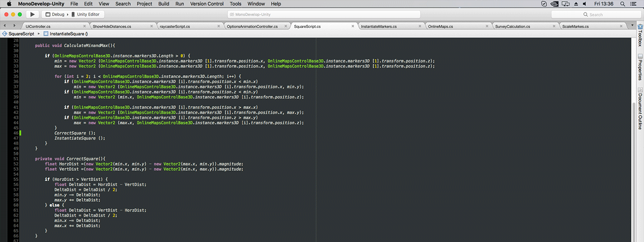Switch to the OnlineMaps.cs tab
This screenshot has width=644, height=242.
[440, 26]
